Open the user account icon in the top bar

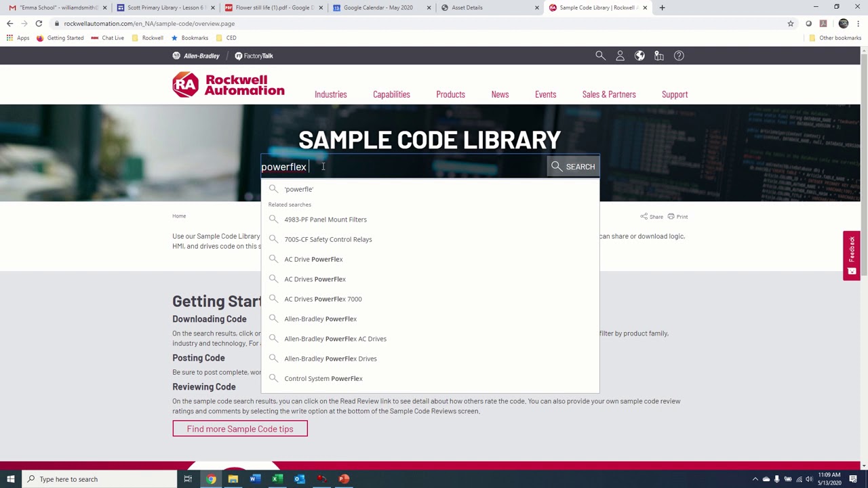click(620, 56)
